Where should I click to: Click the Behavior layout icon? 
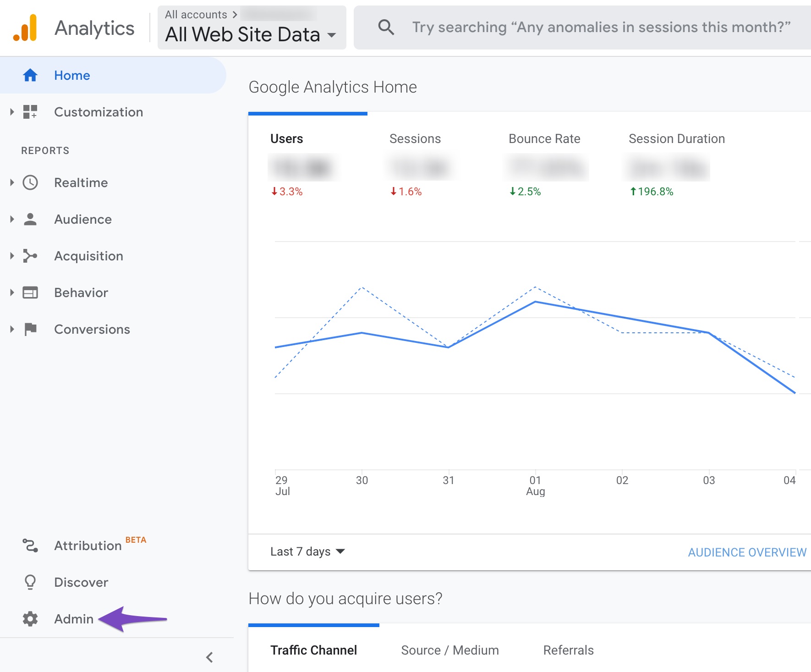click(30, 292)
